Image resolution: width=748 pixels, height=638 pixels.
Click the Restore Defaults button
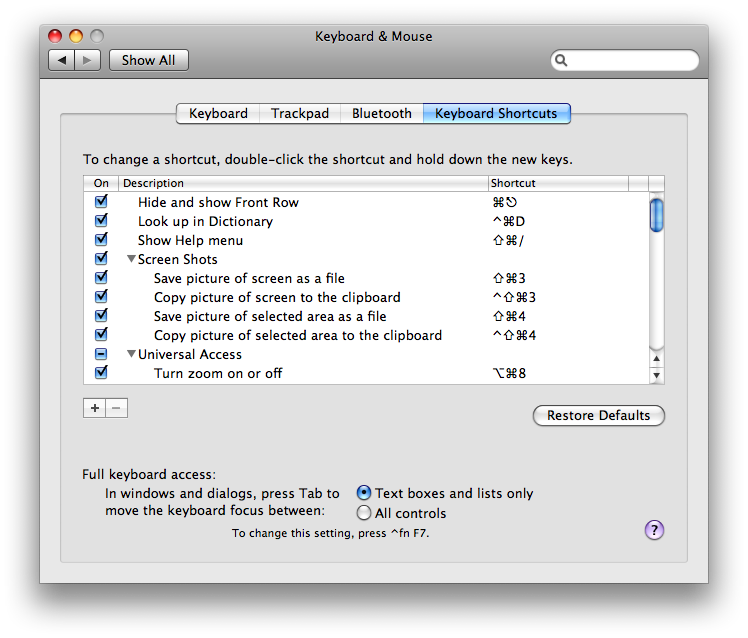click(598, 416)
